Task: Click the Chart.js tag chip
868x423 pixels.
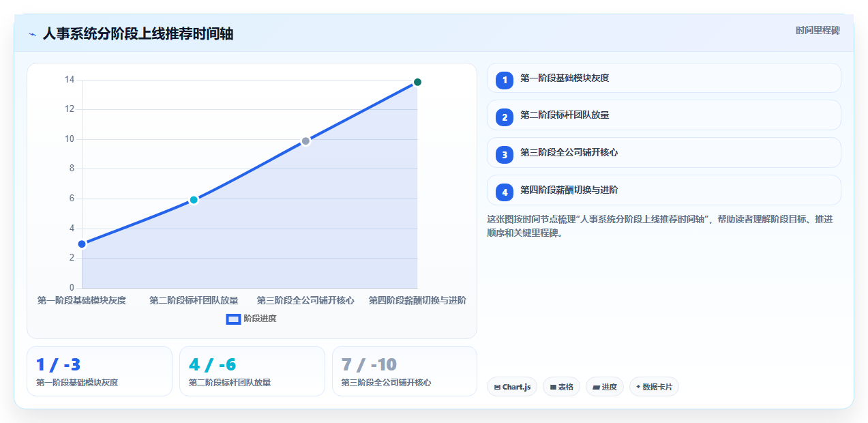Action: coord(512,387)
